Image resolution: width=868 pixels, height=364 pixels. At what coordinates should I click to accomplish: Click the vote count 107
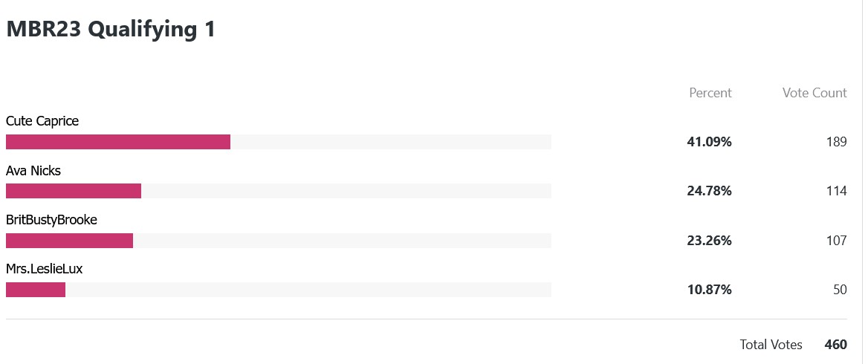tap(837, 241)
